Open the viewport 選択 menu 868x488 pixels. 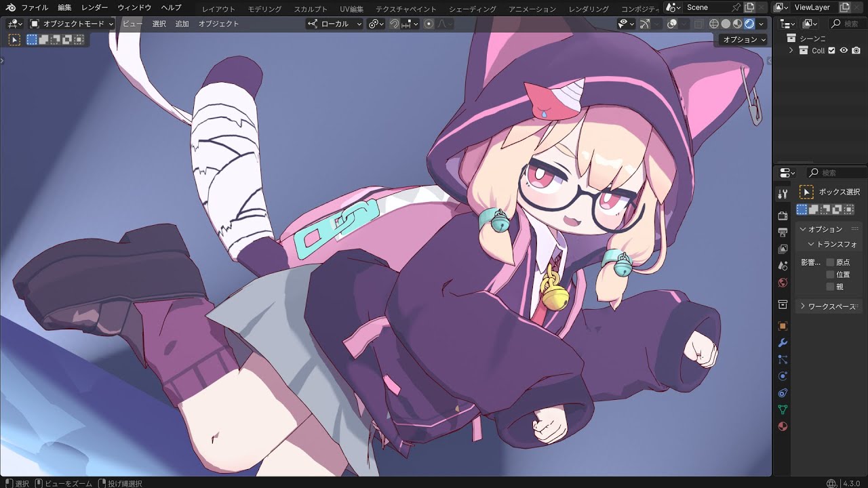click(x=159, y=24)
